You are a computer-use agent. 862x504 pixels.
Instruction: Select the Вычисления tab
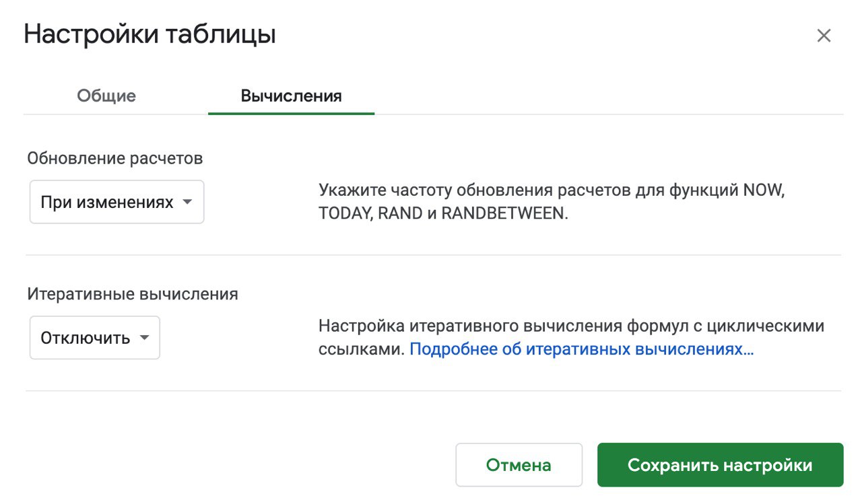click(292, 96)
